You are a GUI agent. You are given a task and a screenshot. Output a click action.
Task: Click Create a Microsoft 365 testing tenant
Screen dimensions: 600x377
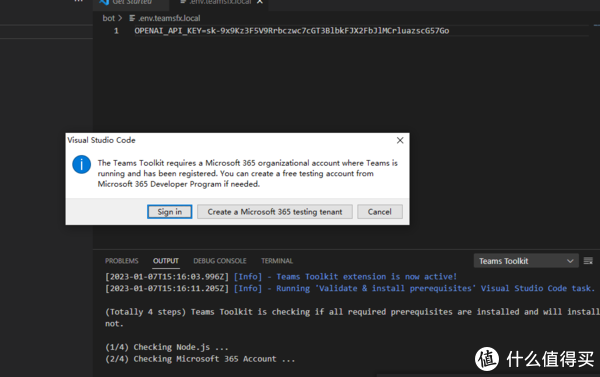tap(275, 212)
